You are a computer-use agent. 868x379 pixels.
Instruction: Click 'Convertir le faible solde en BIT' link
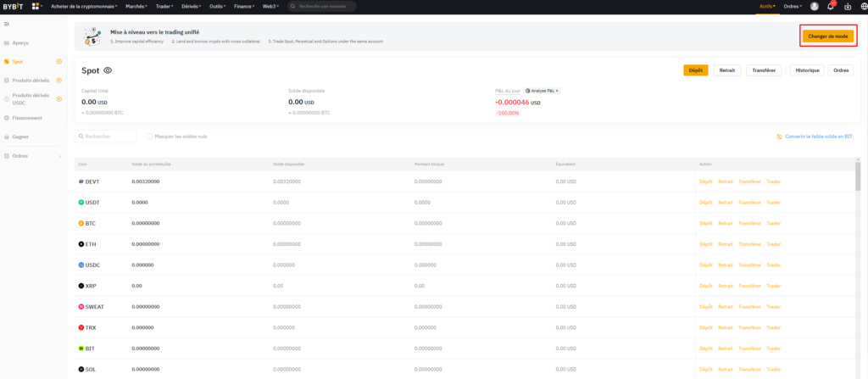pyautogui.click(x=816, y=136)
